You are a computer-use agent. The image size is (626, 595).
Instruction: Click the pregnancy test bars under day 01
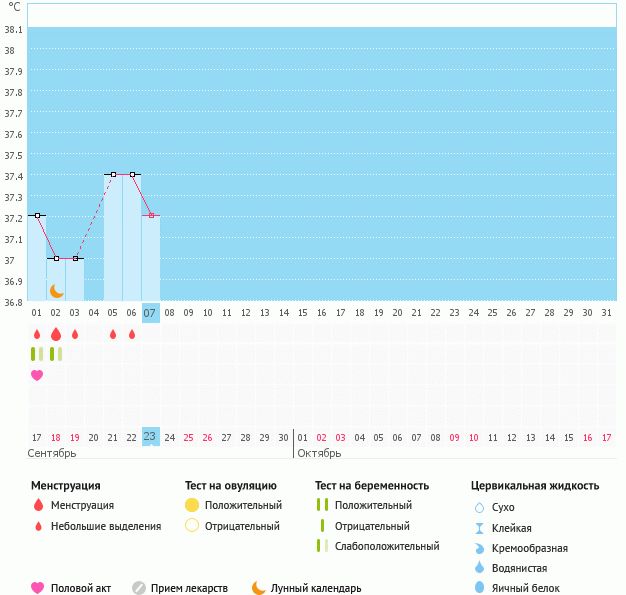[x=37, y=354]
